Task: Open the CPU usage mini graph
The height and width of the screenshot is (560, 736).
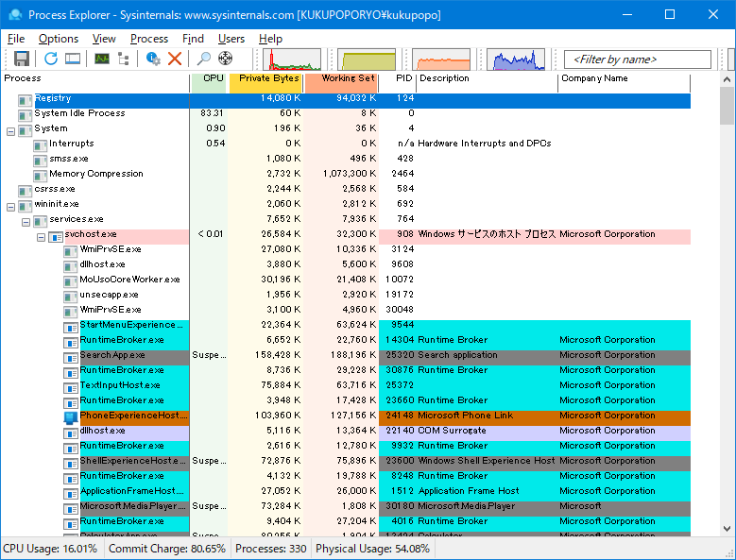Action: tap(292, 59)
